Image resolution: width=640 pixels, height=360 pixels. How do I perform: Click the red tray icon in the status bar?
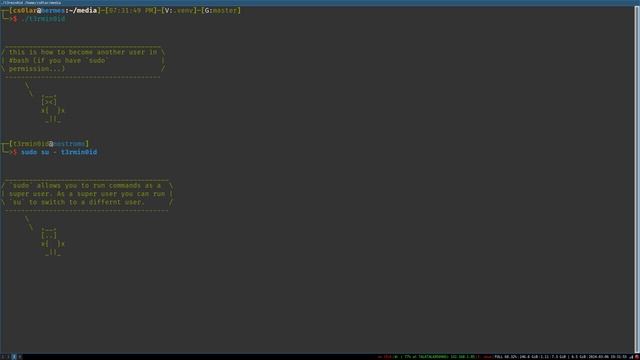point(637,357)
